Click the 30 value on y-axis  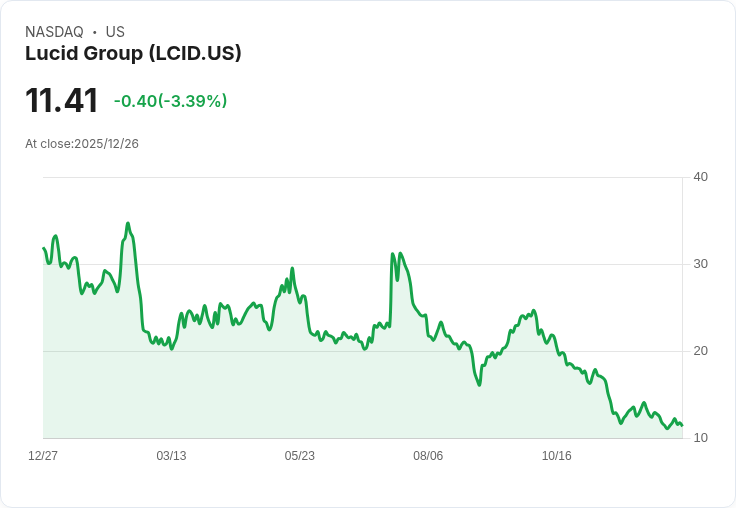coord(700,264)
